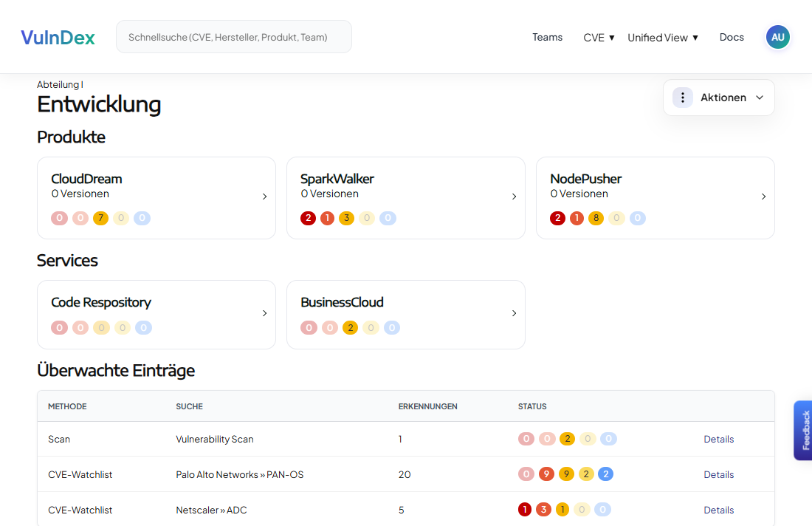The width and height of the screenshot is (812, 526).
Task: Click the blue badge in PAN-OS row
Action: pyautogui.click(x=605, y=474)
